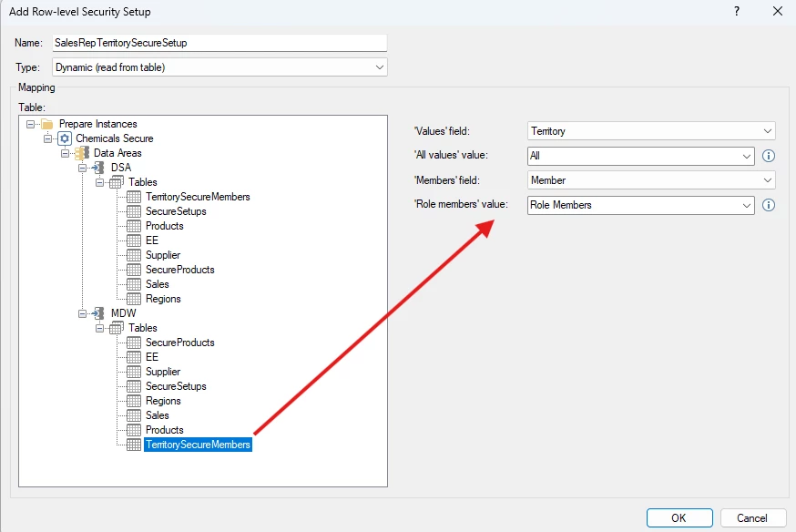Click the Data Areas icon in tree
This screenshot has height=532, width=796.
pyautogui.click(x=82, y=153)
